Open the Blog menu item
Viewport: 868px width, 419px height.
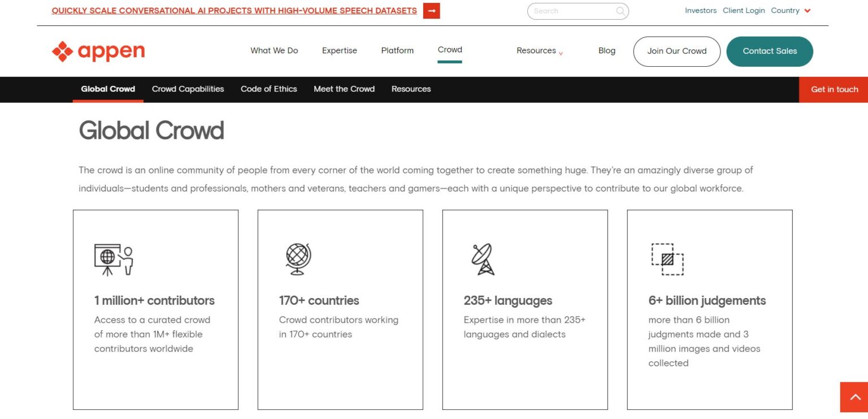tap(606, 50)
